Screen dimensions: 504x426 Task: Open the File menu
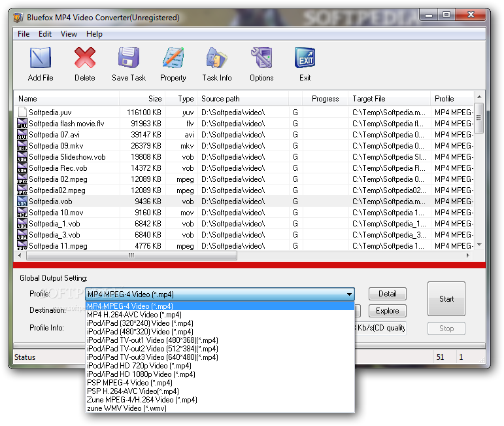click(24, 34)
